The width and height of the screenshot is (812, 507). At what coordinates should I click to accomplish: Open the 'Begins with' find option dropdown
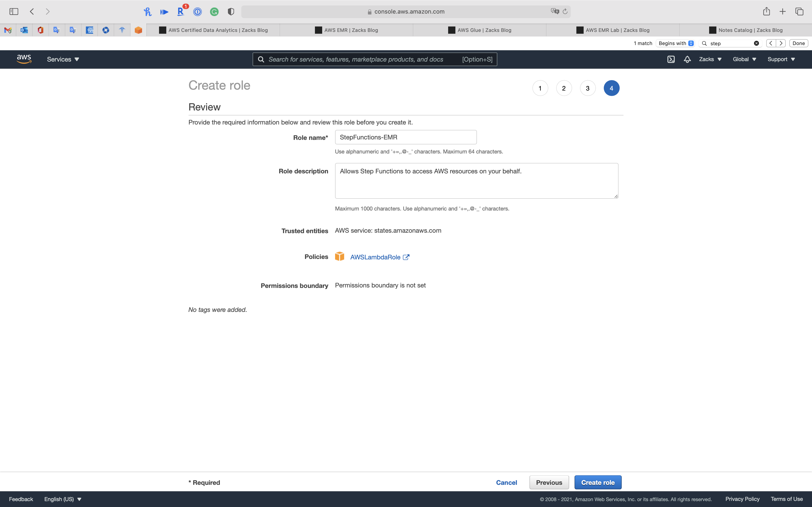pyautogui.click(x=676, y=43)
